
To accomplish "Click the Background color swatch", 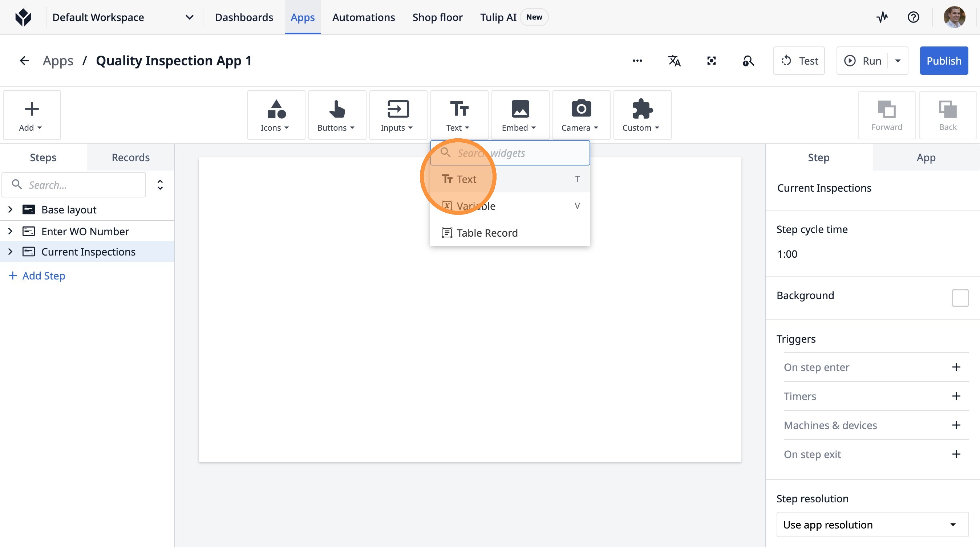I will [x=960, y=298].
